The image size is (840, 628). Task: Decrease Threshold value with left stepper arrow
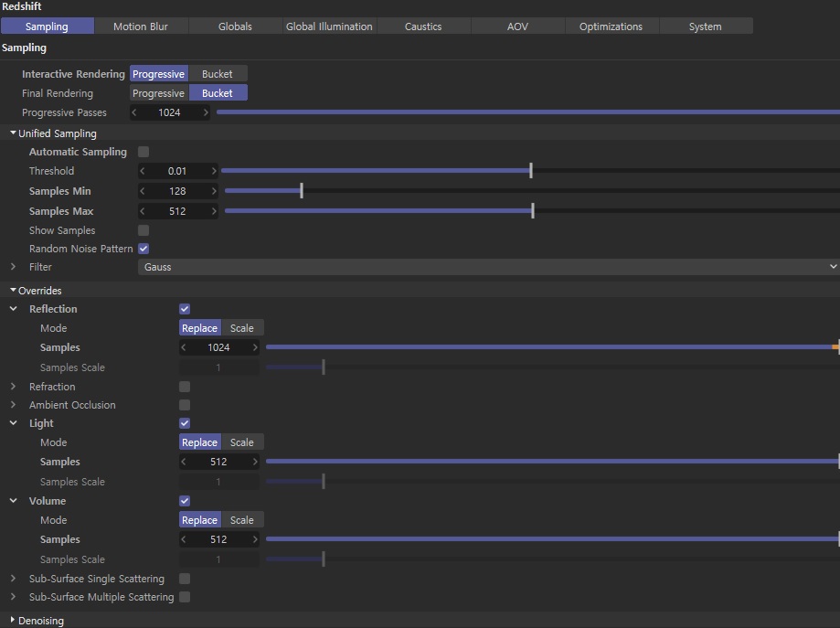pos(143,171)
